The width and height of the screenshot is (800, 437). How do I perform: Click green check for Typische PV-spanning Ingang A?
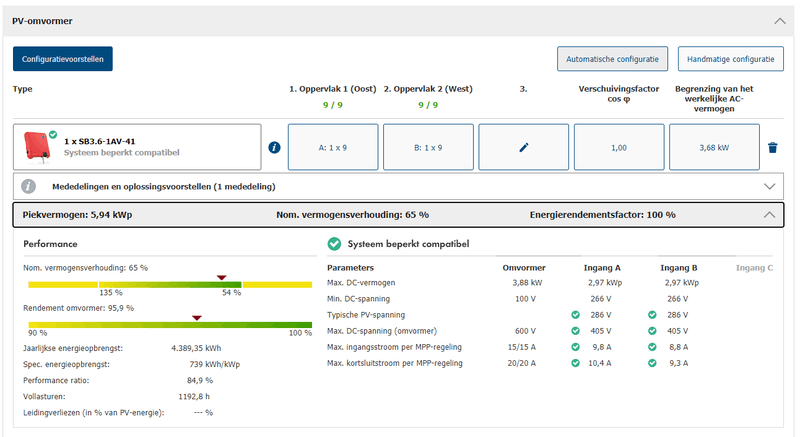click(575, 314)
